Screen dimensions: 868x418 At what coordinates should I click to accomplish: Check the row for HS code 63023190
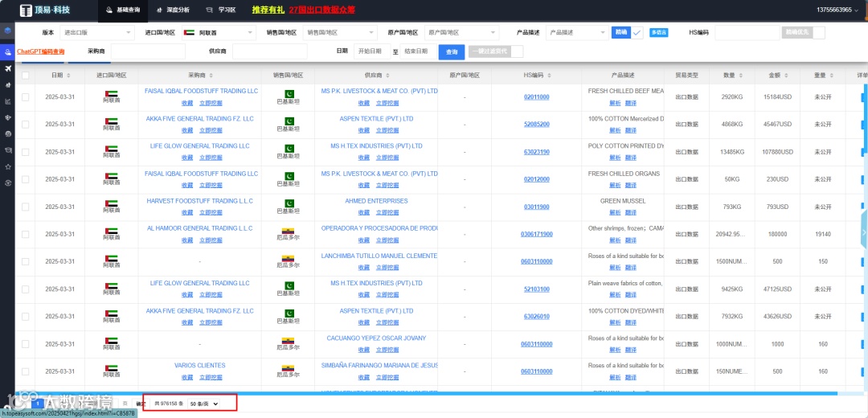tap(26, 152)
